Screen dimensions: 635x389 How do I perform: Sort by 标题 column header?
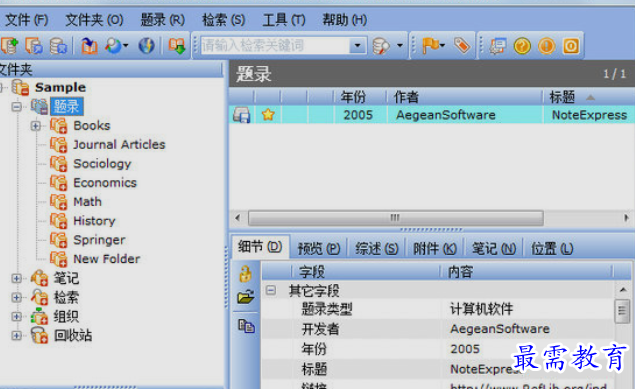coord(588,97)
